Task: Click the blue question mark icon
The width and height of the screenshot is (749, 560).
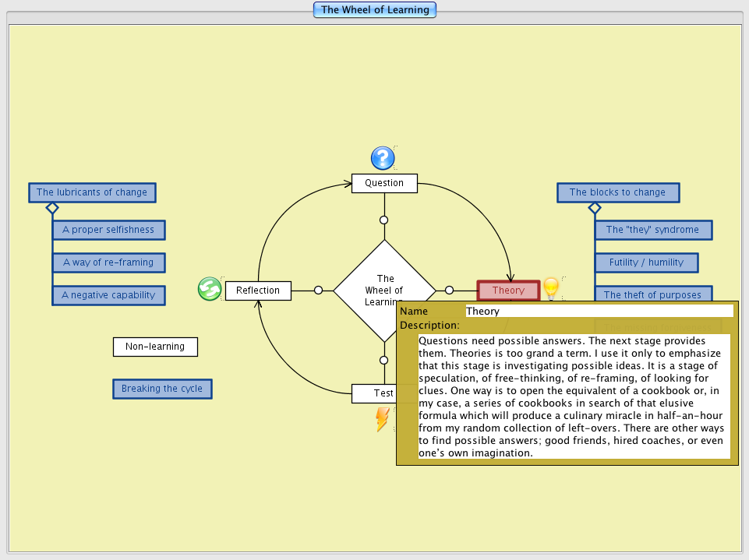Action: [383, 158]
